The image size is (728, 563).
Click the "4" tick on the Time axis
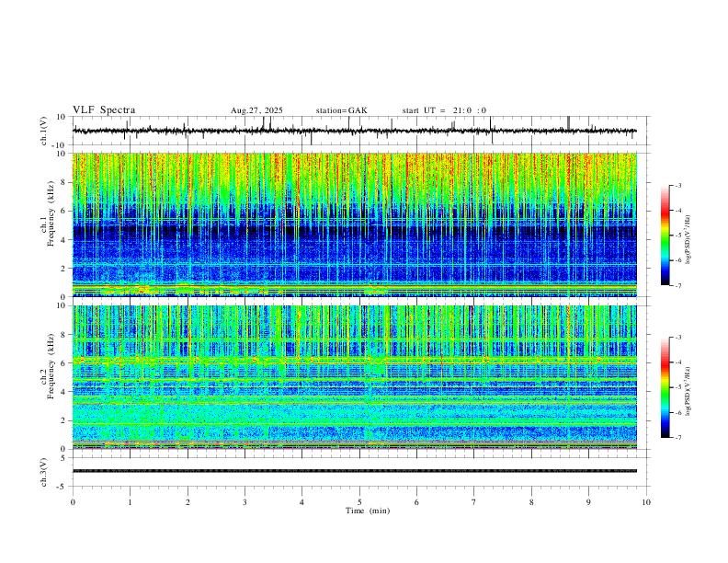tap(302, 502)
